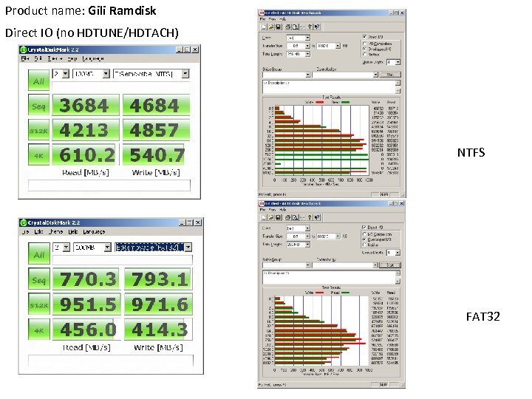Open test size dropdown in NTFS CrystalDiskMark
Image resolution: width=532 pixels, height=399 pixels.
(x=106, y=74)
